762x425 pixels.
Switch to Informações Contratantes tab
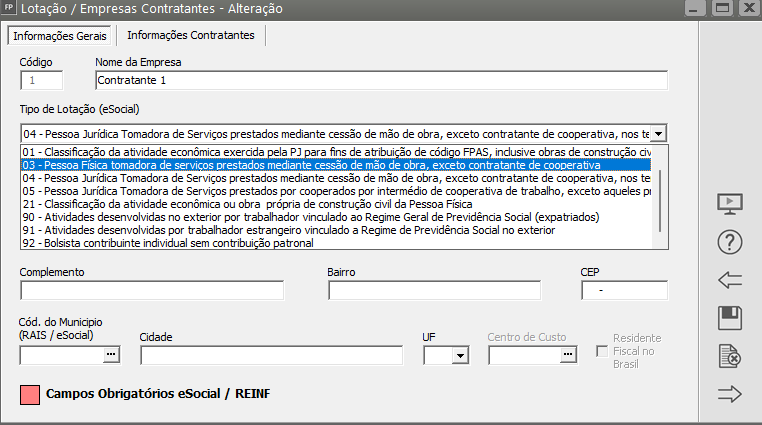pos(190,35)
